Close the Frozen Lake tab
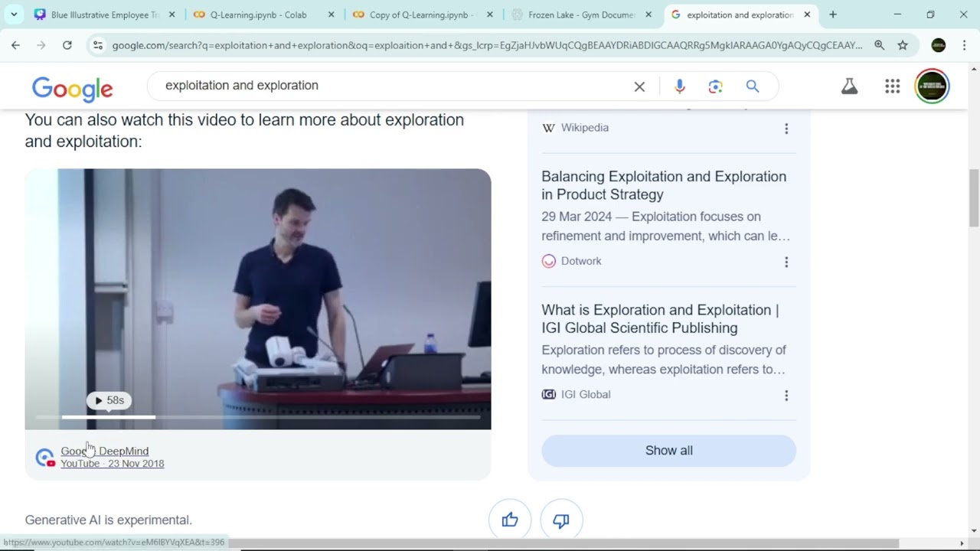This screenshot has width=980, height=551. [x=648, y=15]
